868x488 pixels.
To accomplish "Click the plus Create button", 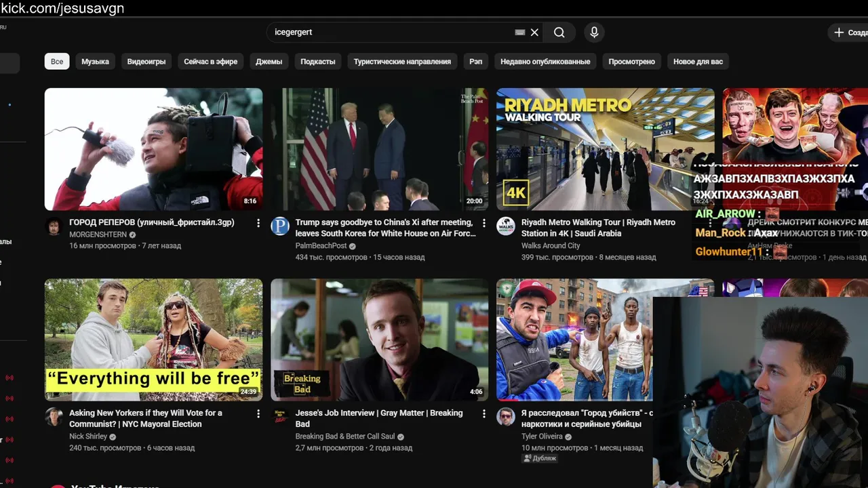I will pos(848,33).
